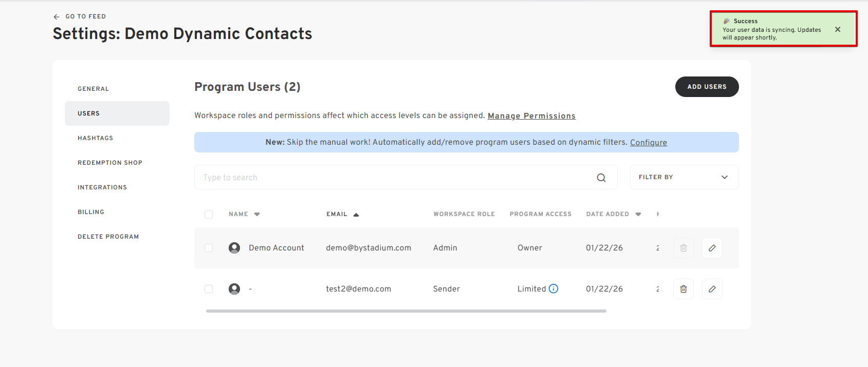This screenshot has height=367, width=868.
Task: Click the horizontal scrollbar under the table
Action: click(x=406, y=311)
